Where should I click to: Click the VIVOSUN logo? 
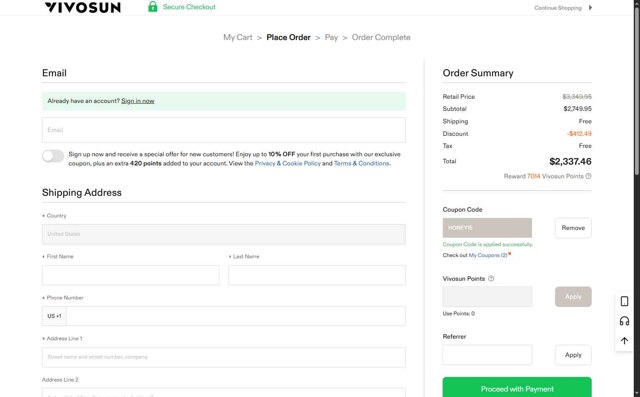(83, 7)
